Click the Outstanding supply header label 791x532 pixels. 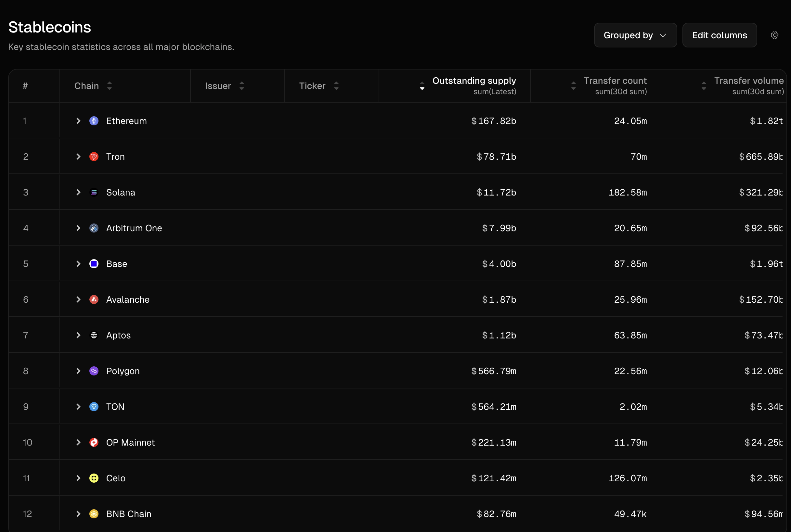[474, 81]
